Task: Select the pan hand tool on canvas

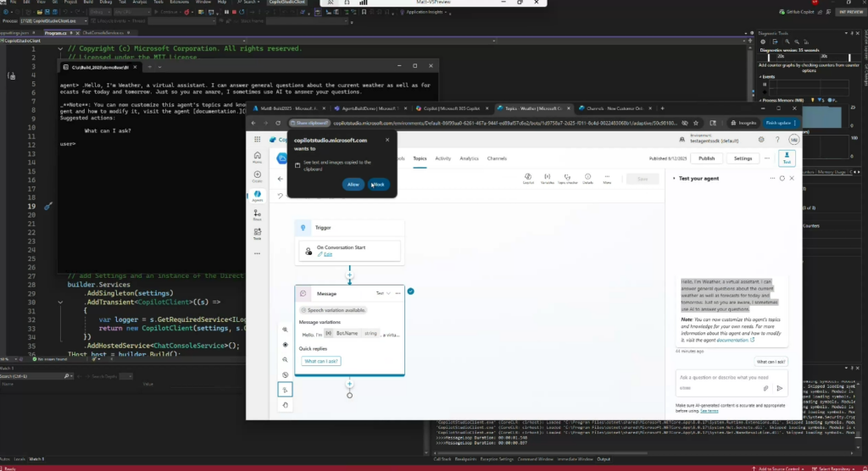Action: (x=285, y=405)
